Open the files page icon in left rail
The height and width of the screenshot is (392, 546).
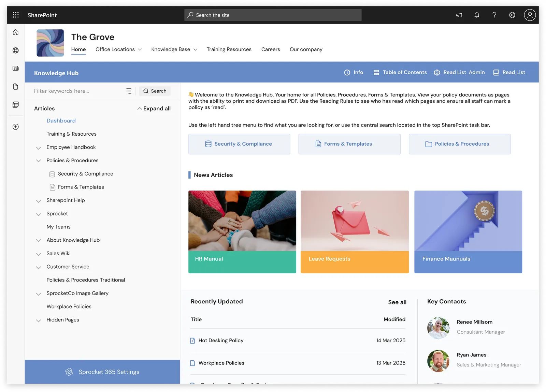(16, 87)
